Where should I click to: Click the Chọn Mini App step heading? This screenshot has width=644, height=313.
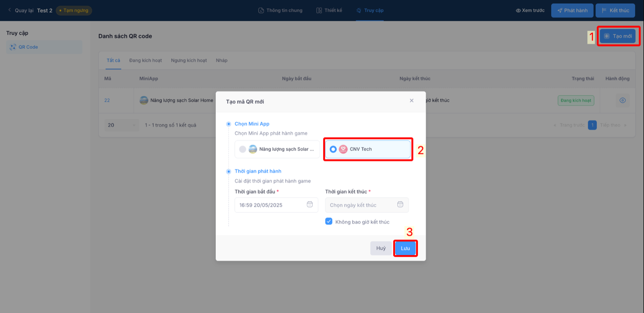pyautogui.click(x=252, y=124)
